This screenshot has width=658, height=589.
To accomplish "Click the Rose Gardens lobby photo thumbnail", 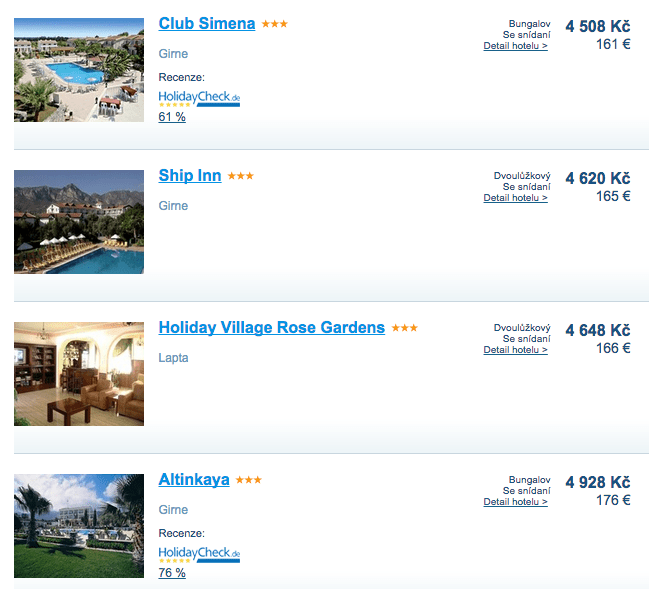I will click(79, 374).
